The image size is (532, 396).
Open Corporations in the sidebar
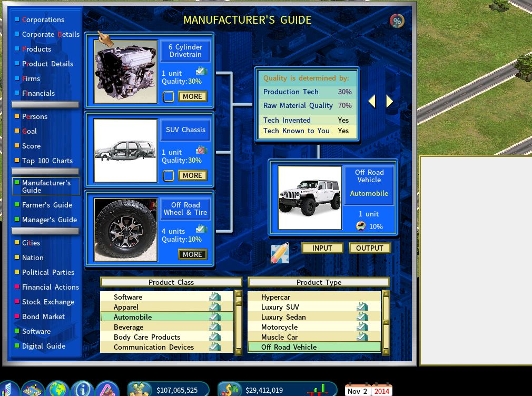point(43,19)
